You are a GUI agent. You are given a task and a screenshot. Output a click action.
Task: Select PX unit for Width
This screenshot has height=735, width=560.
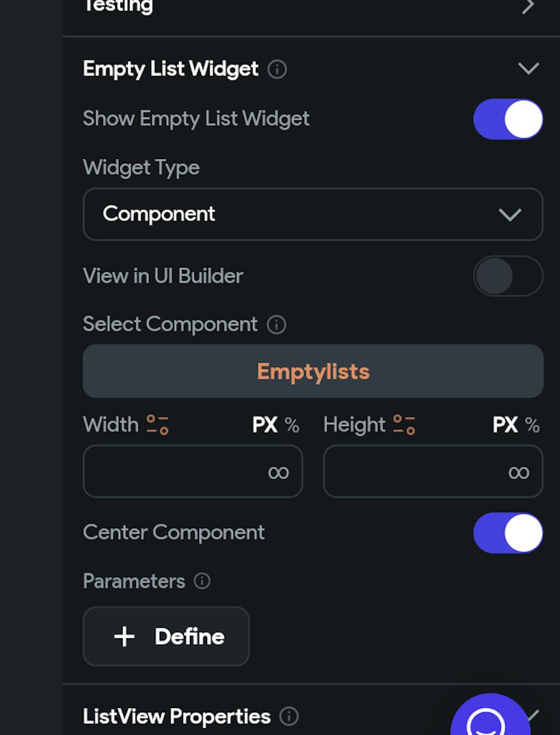(264, 425)
